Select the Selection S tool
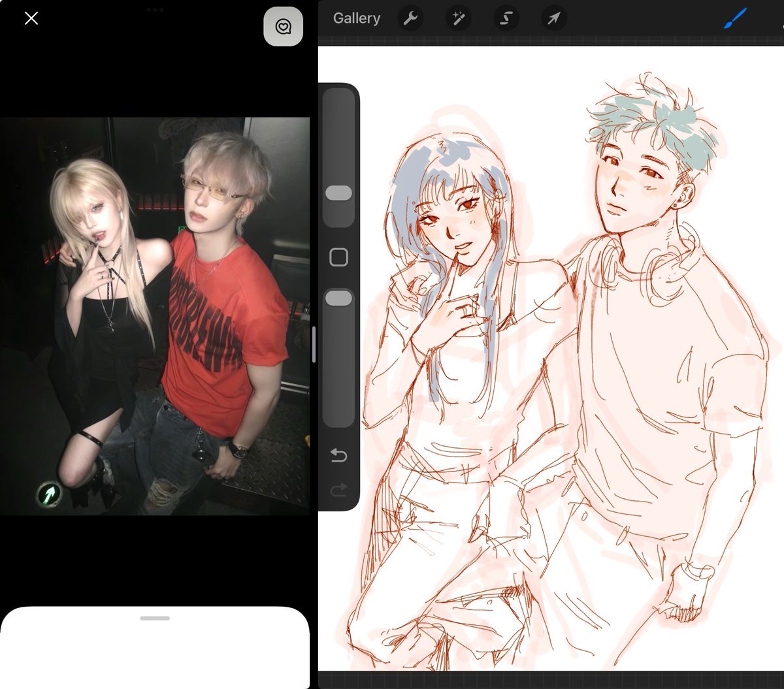This screenshot has height=689, width=784. (x=506, y=18)
